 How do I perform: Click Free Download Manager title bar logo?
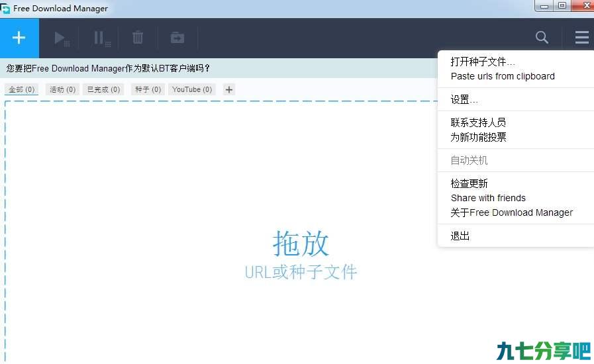(5, 9)
